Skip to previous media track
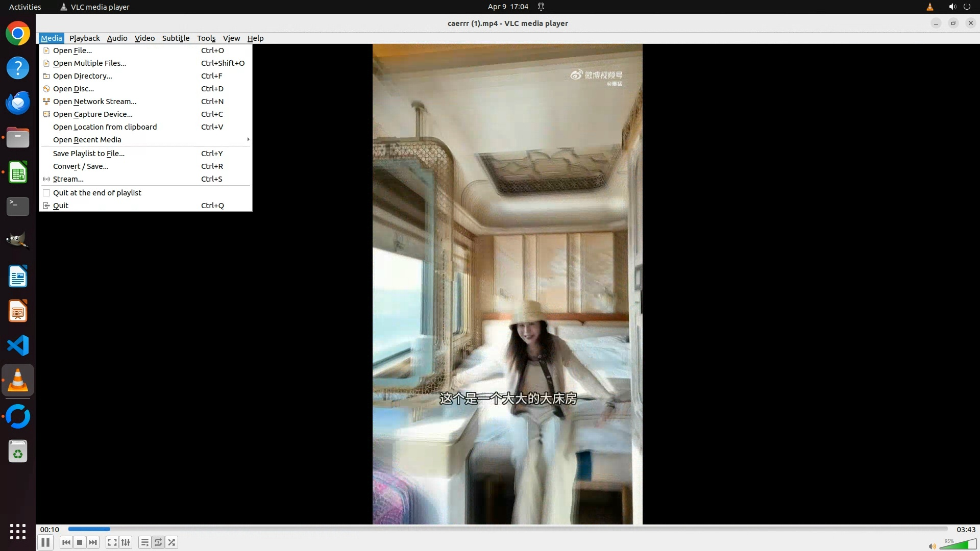The height and width of the screenshot is (551, 980). coord(66,542)
